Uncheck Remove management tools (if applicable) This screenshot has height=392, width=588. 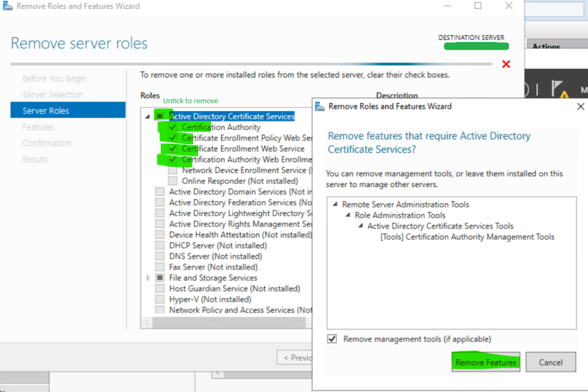click(x=332, y=339)
